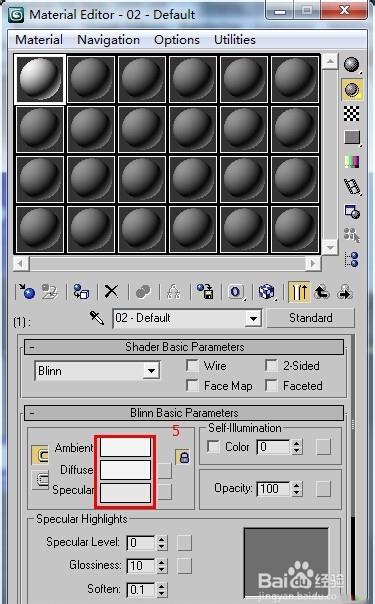
Task: Click the Put to Library icon
Action: pyautogui.click(x=205, y=292)
